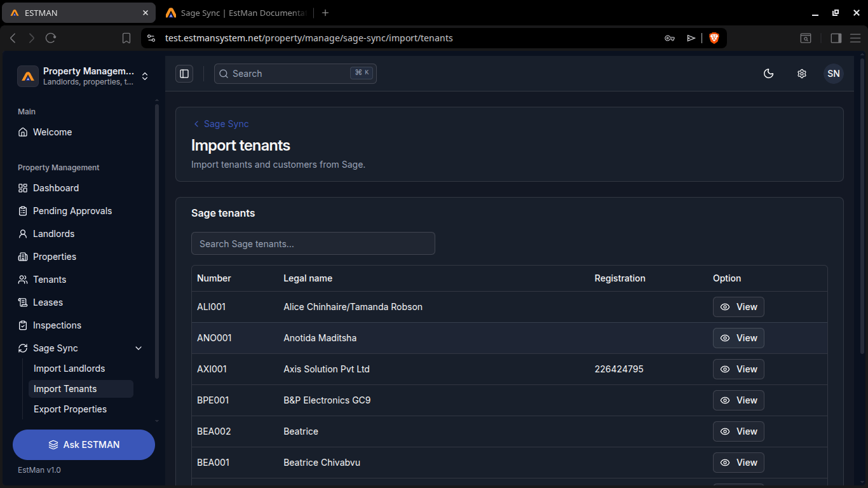Reload the current page
The width and height of the screenshot is (868, 488).
pyautogui.click(x=51, y=38)
